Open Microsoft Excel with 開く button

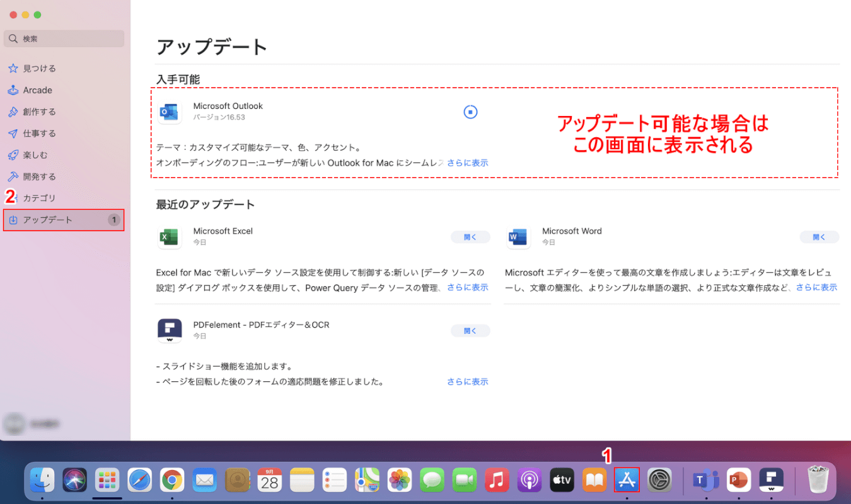pos(470,237)
